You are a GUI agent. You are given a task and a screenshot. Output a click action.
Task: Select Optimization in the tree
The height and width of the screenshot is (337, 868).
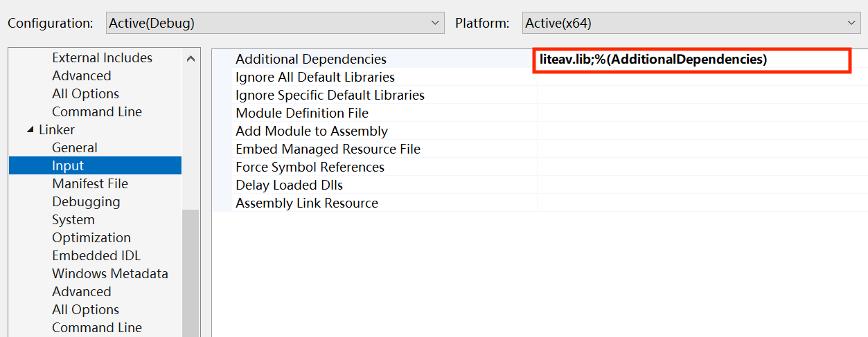tap(91, 237)
